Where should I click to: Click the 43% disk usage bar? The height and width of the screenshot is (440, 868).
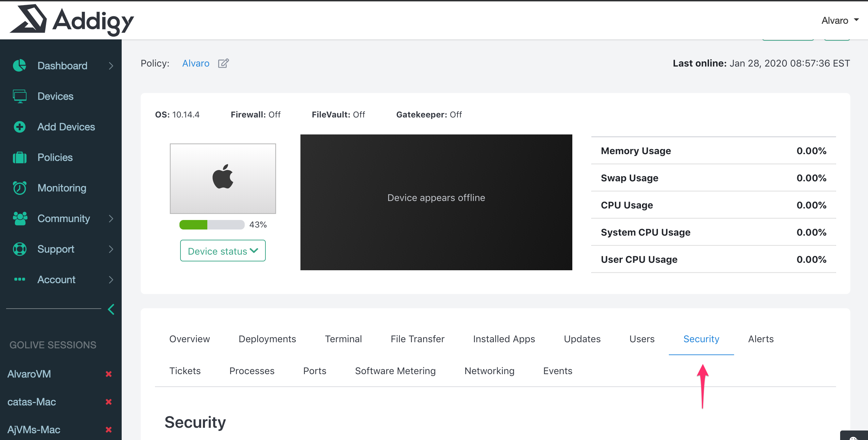pos(212,224)
